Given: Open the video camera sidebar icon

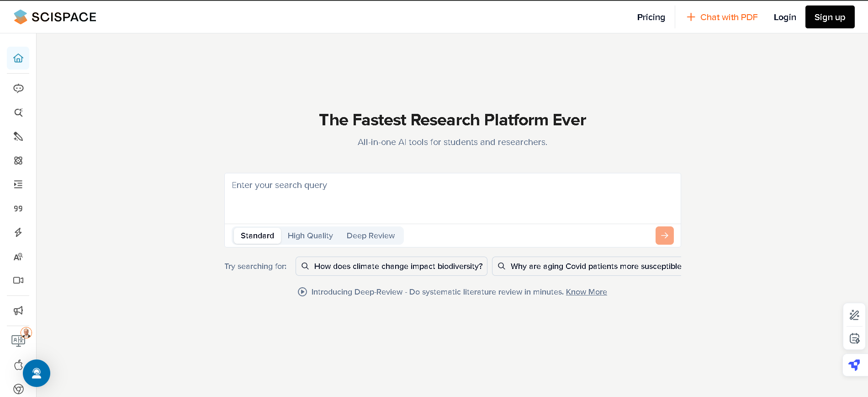Looking at the screenshot, I should click(18, 280).
